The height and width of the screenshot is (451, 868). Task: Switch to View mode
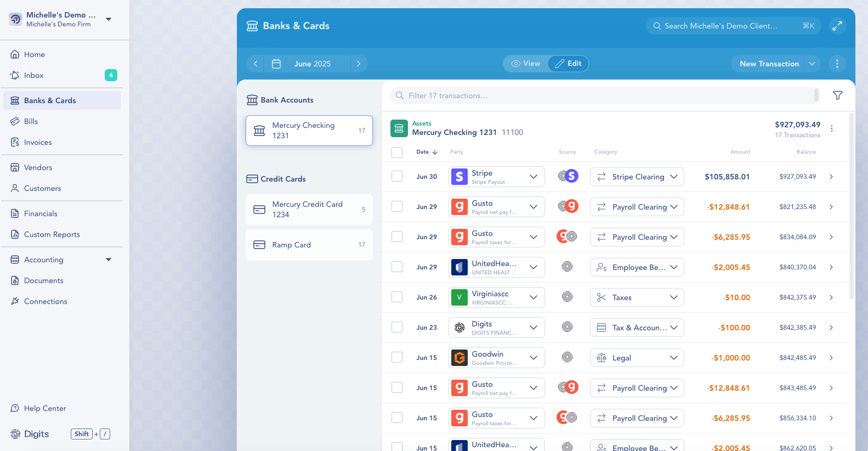coord(526,64)
